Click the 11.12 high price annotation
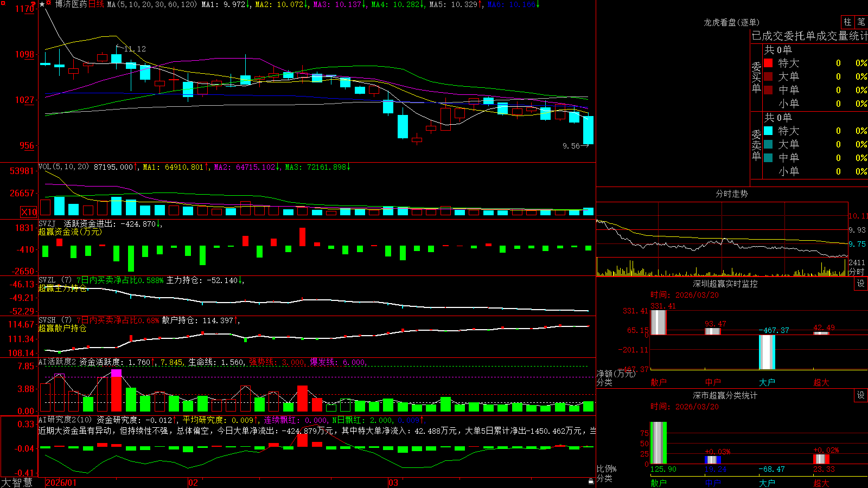 click(135, 49)
